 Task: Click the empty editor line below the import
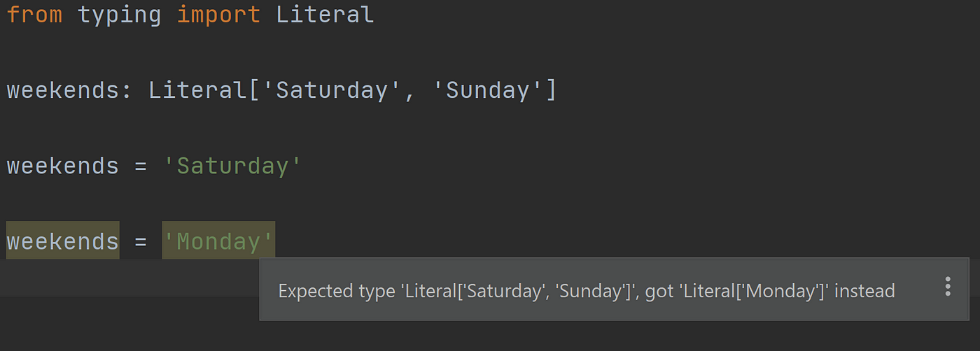490,52
